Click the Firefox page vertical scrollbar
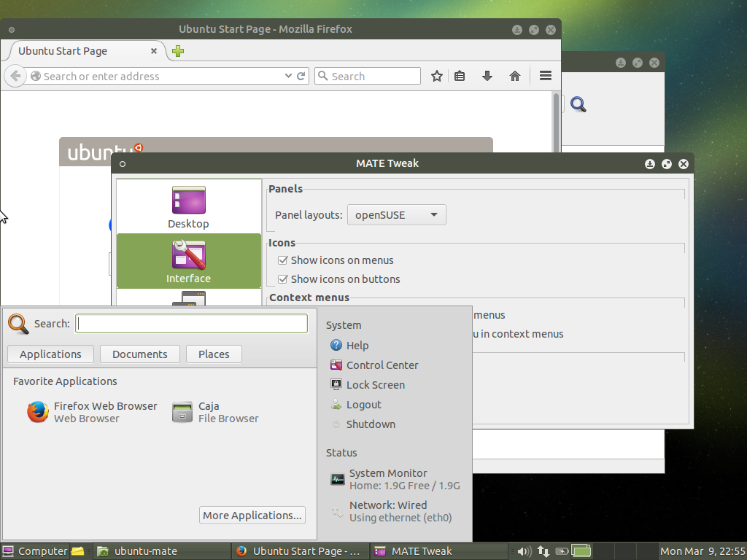 556,122
